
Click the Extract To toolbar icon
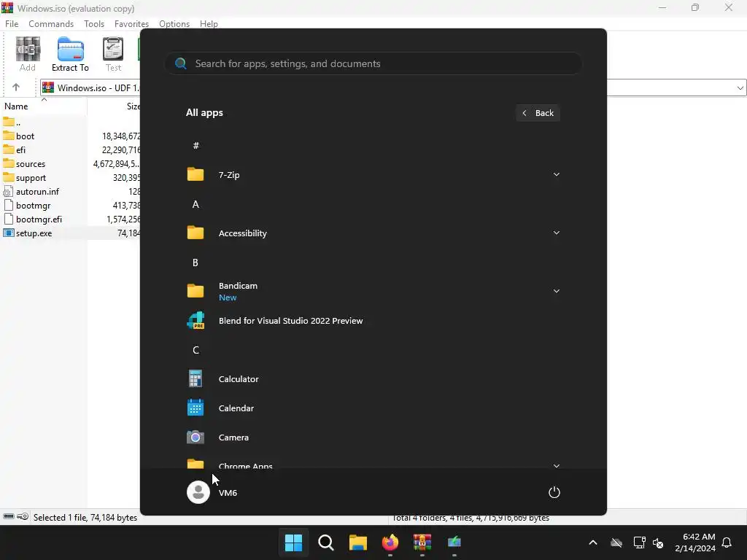(x=71, y=54)
